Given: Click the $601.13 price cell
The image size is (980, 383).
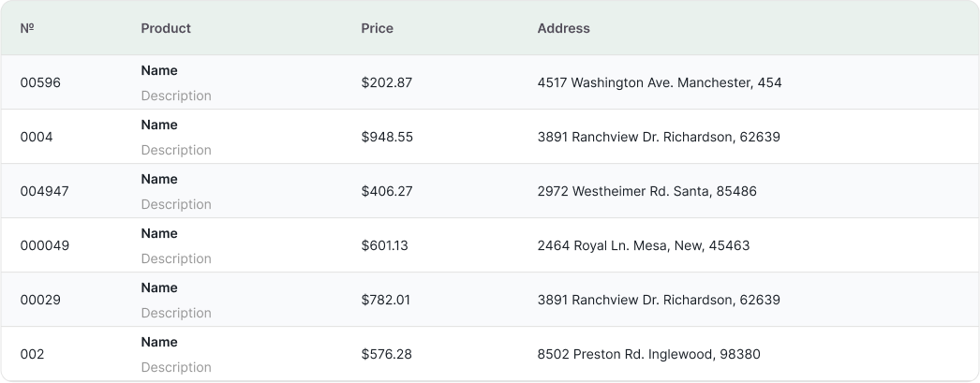Looking at the screenshot, I should click(384, 245).
